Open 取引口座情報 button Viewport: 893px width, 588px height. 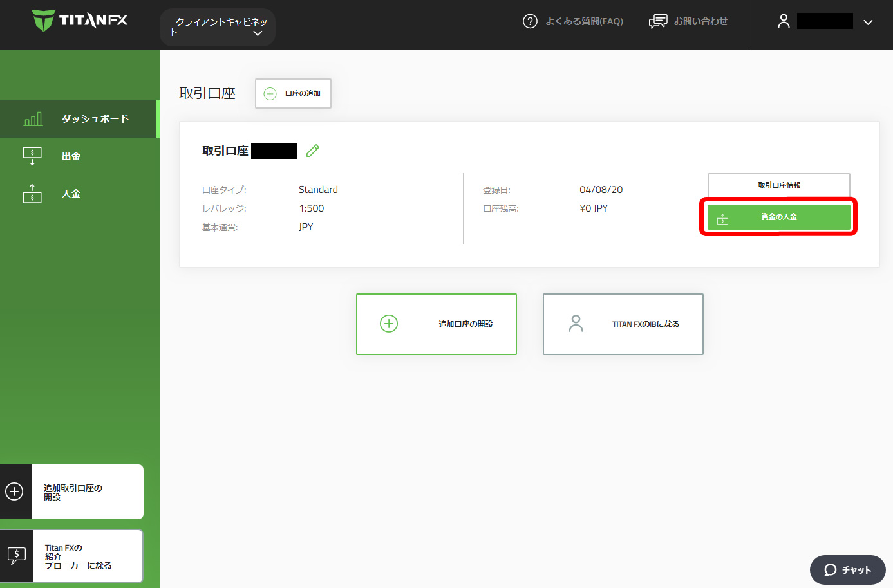(x=779, y=185)
